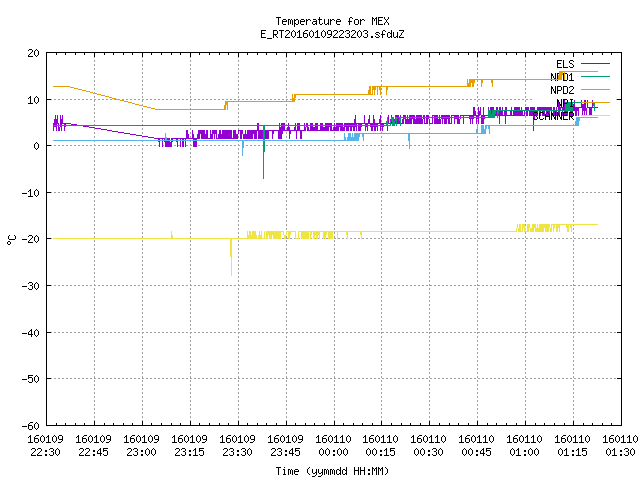Click the y-axis tick value '-60'
Viewport: 640px width, 480px height.
[x=30, y=426]
